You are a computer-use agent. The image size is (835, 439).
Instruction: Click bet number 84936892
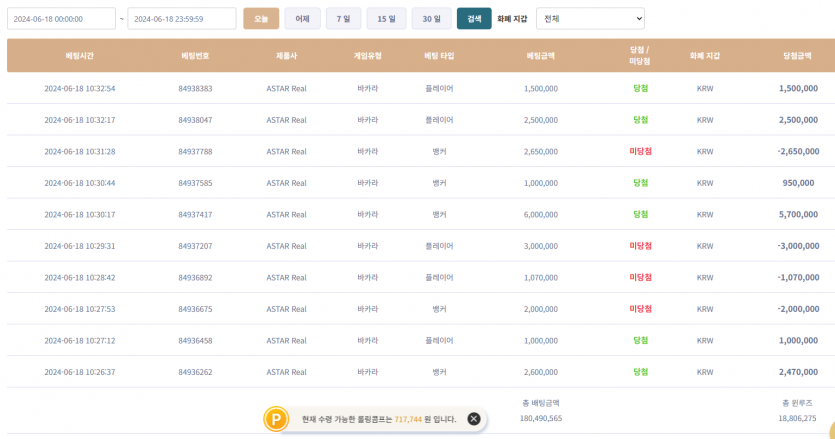tap(195, 277)
